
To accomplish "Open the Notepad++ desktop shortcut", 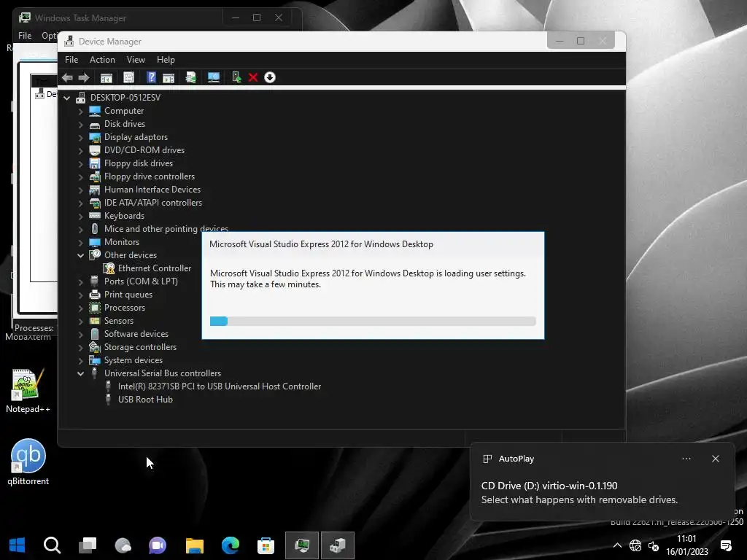I will [28, 391].
